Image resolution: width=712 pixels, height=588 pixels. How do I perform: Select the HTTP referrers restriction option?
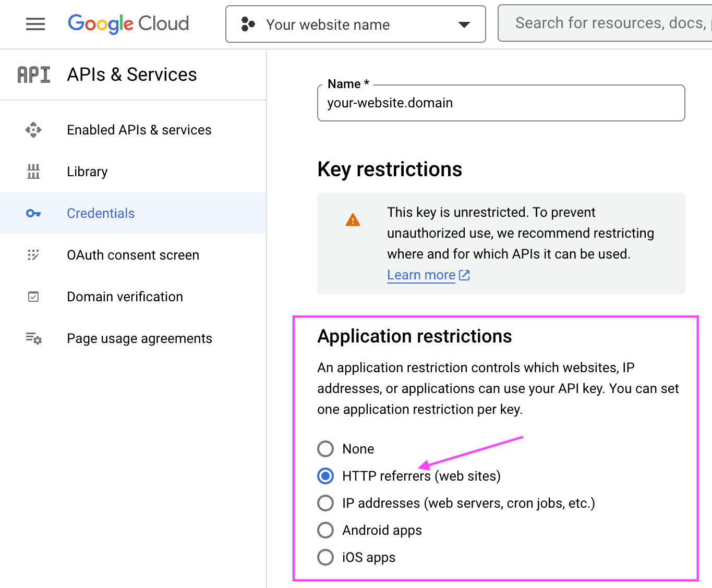point(325,476)
